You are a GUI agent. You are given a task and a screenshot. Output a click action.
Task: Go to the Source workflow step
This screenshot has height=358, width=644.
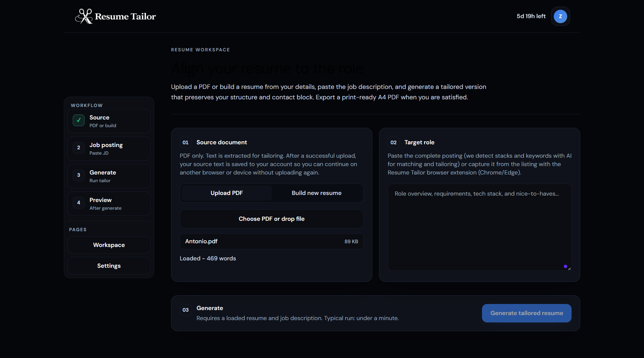[109, 121]
